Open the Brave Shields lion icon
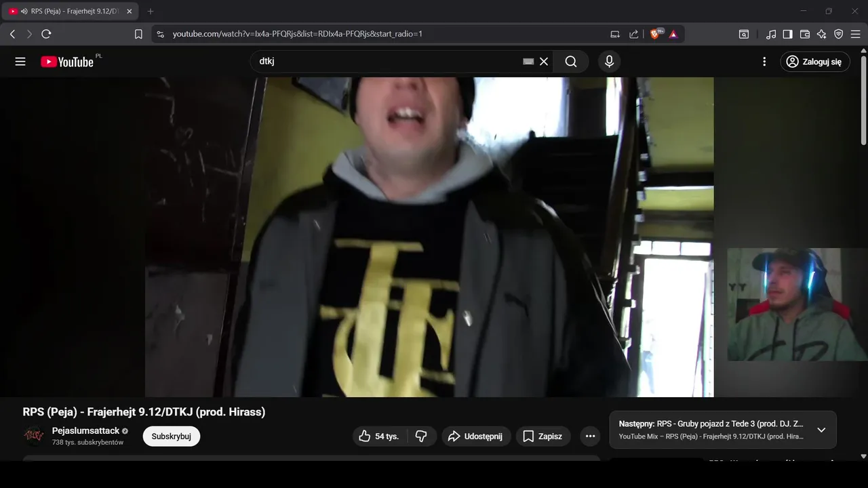The image size is (868, 488). [x=656, y=34]
